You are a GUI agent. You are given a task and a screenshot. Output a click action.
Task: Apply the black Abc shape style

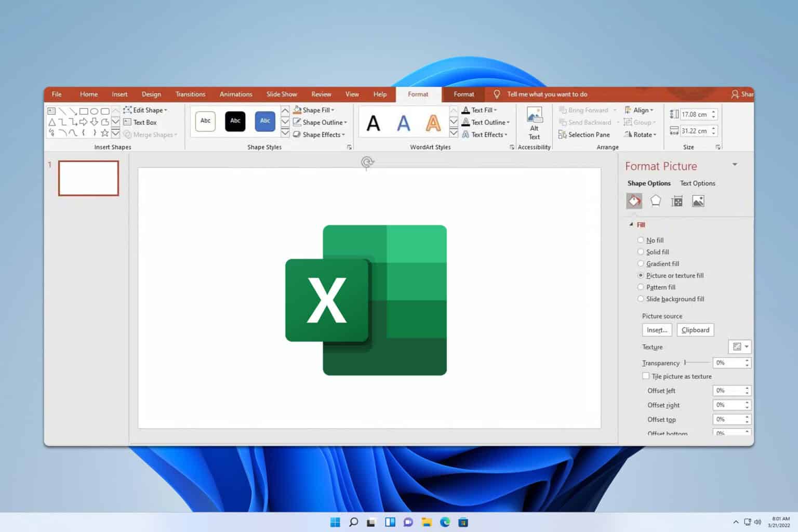pos(235,121)
